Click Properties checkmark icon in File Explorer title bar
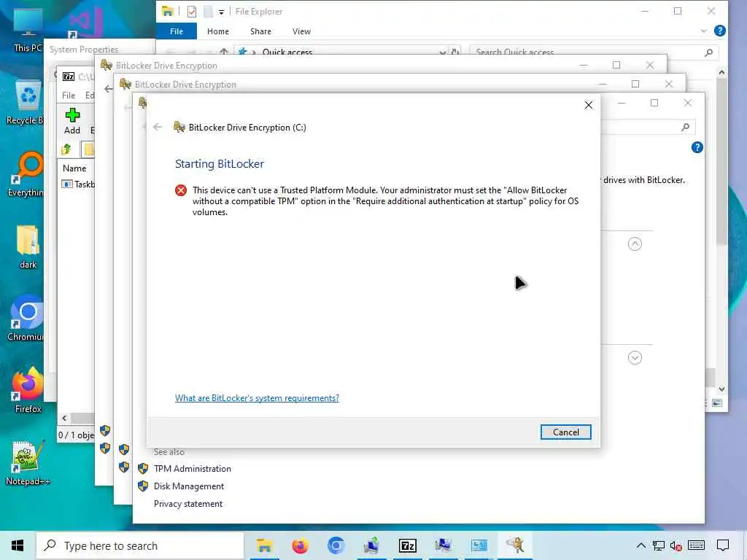 coord(192,12)
